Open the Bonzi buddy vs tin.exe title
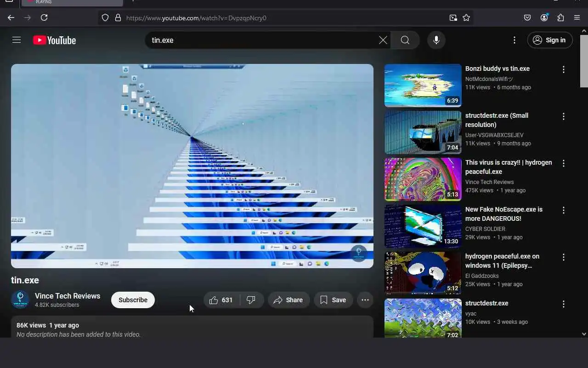 498,69
